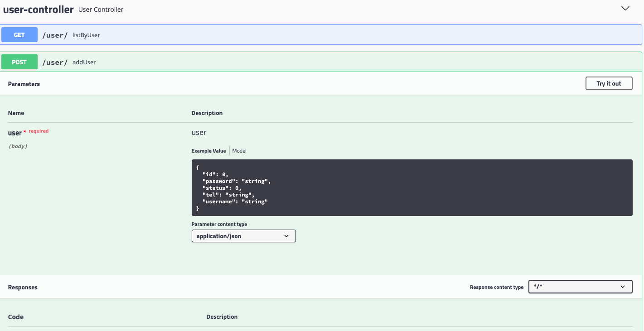The image size is (644, 331).
Task: Click the 'Code' column header
Action: [16, 317]
